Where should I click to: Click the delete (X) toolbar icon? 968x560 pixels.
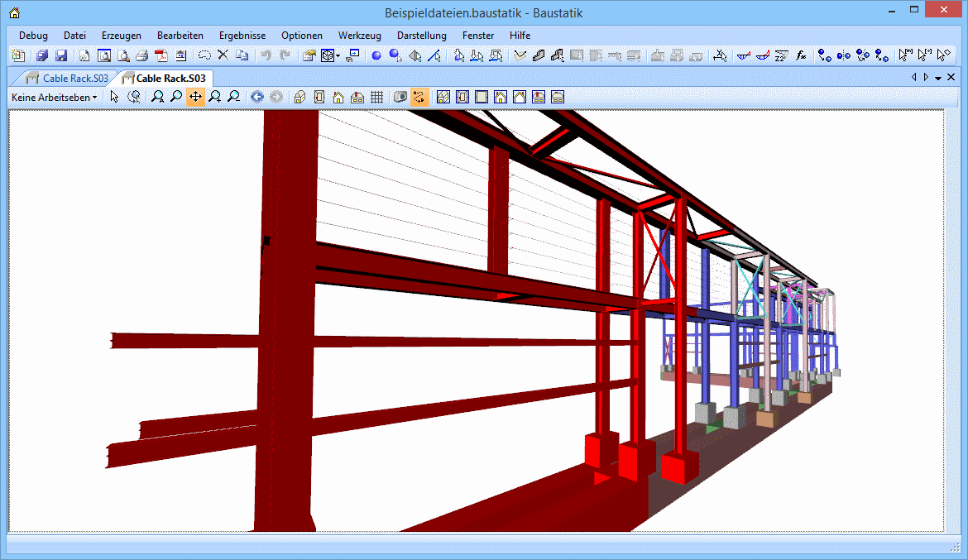click(x=223, y=56)
